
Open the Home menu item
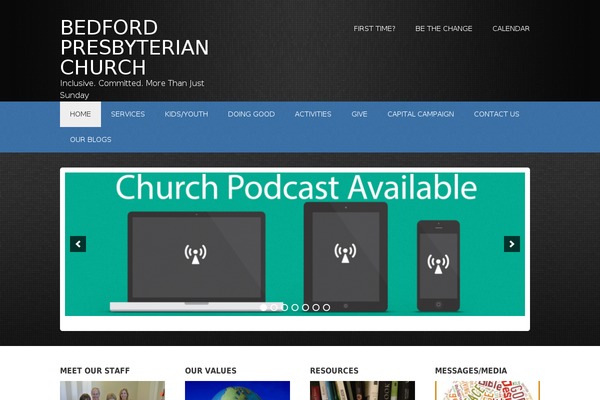click(80, 114)
